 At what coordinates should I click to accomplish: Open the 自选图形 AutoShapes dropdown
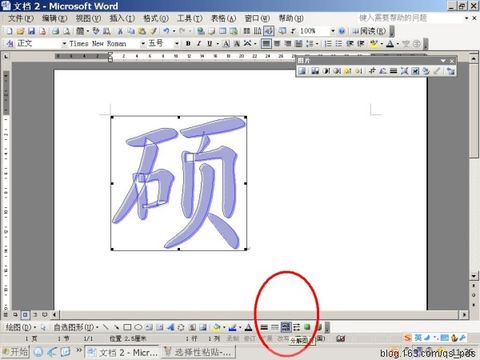click(x=76, y=327)
